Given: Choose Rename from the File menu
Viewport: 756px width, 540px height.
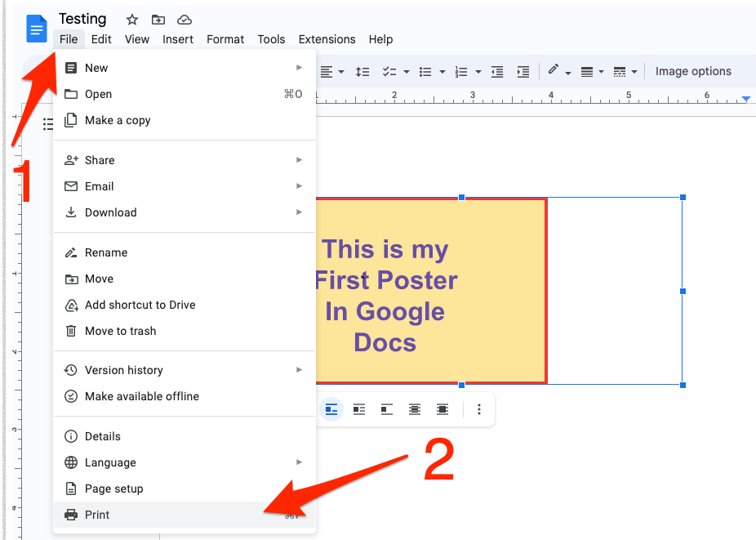Looking at the screenshot, I should tap(185, 252).
